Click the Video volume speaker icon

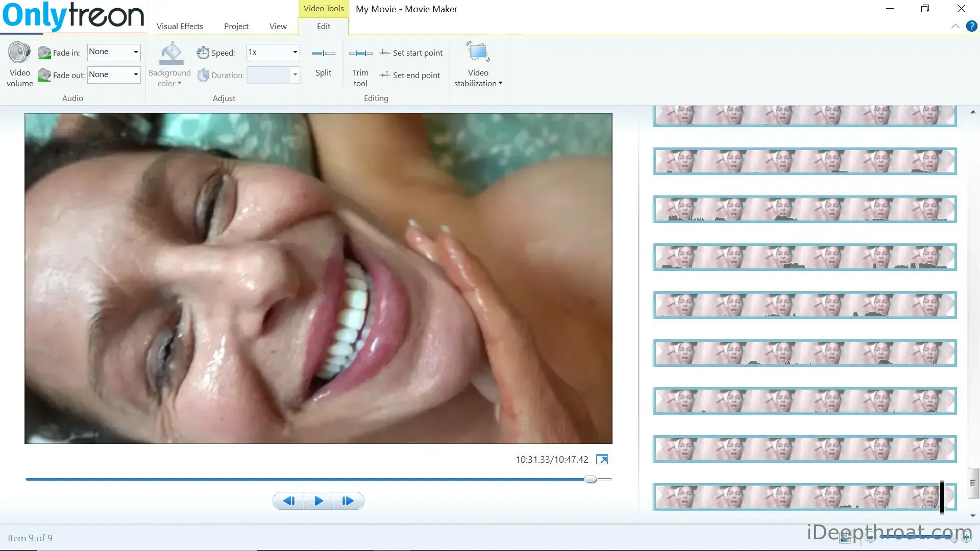pyautogui.click(x=19, y=52)
